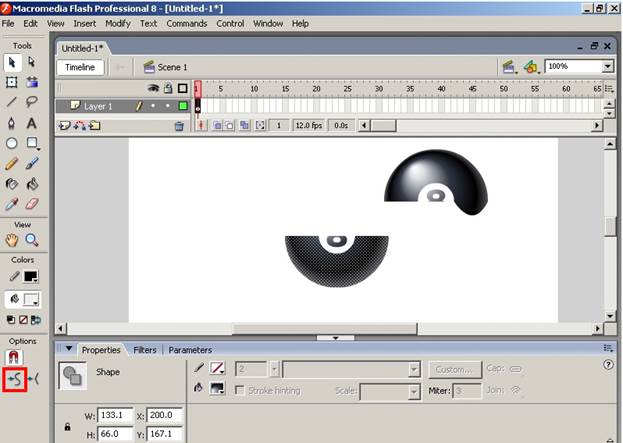Open toolbox fill color swatch

tap(31, 300)
